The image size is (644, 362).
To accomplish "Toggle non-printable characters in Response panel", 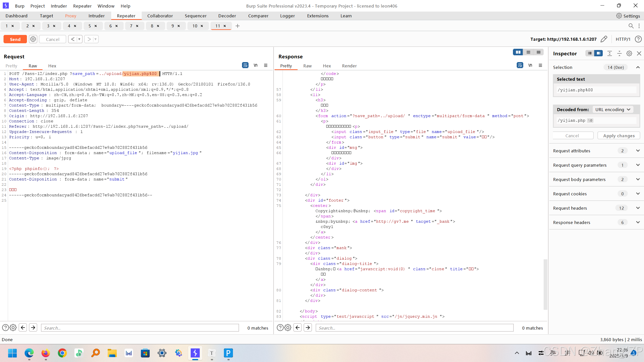I will pos(530,65).
